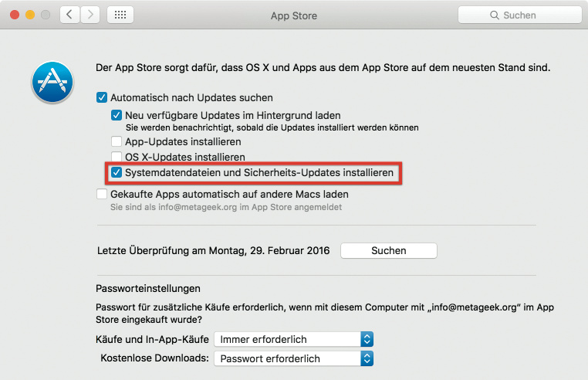The image size is (588, 380).
Task: Show all preferences grid button
Action: 120,15
